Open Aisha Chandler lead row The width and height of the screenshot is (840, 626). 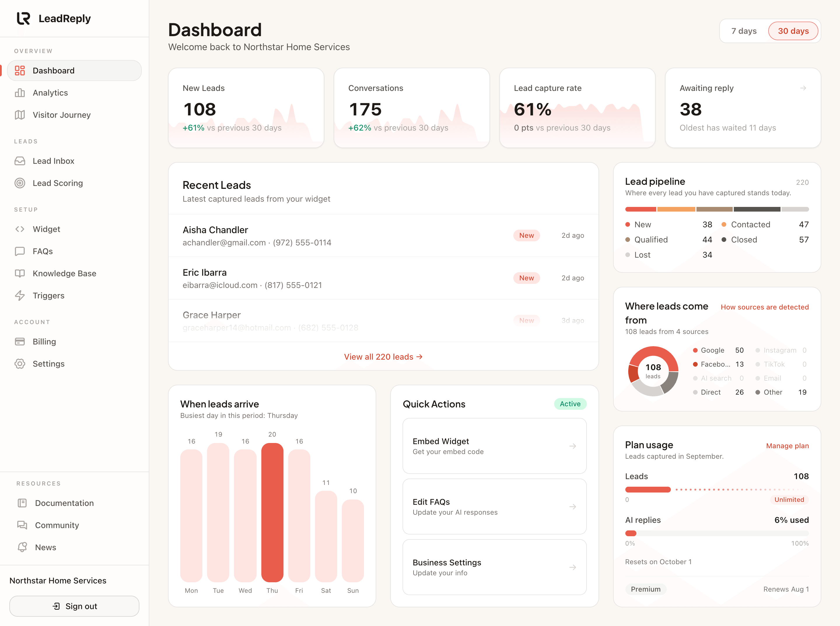pos(383,236)
